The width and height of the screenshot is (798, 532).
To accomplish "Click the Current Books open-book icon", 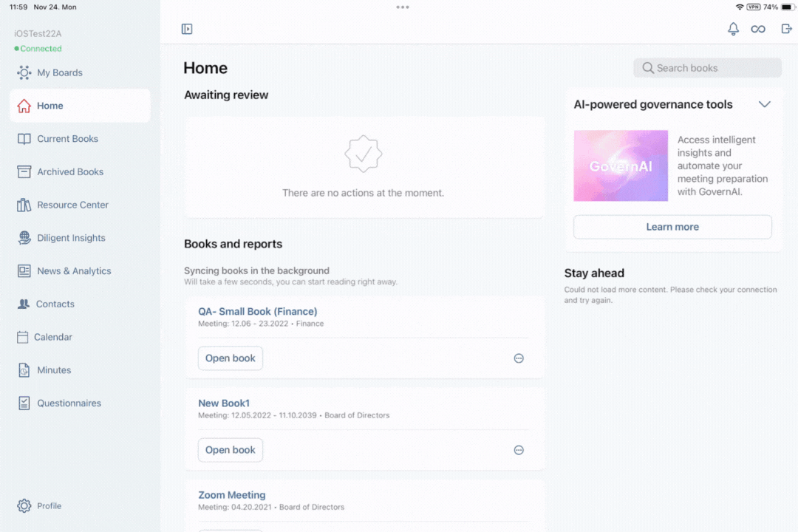I will pos(24,139).
